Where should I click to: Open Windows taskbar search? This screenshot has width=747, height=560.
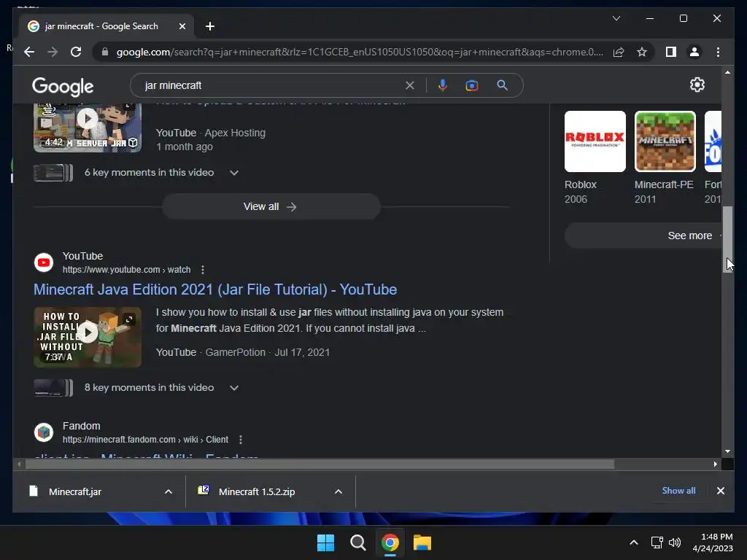point(357,542)
